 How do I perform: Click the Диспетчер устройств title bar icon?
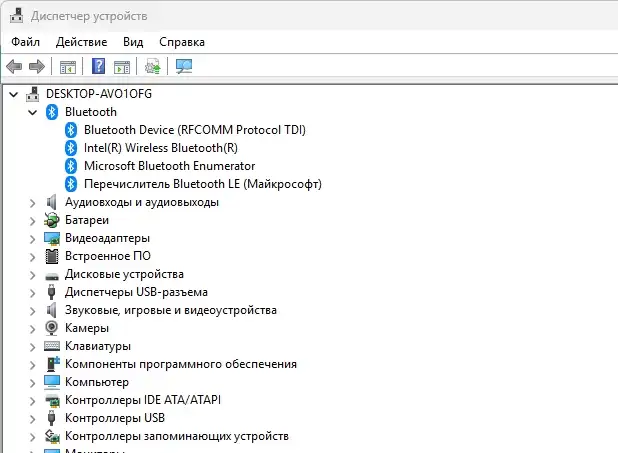coord(16,16)
